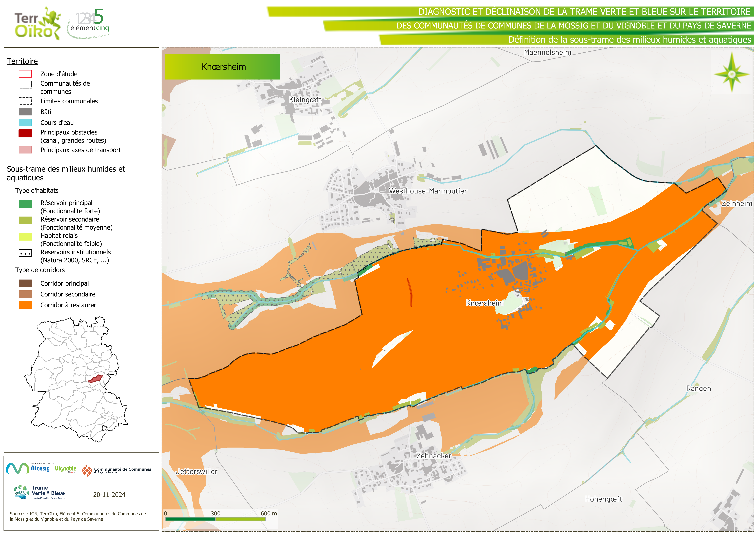Click the Cours d'eau blue swatch

tap(25, 123)
